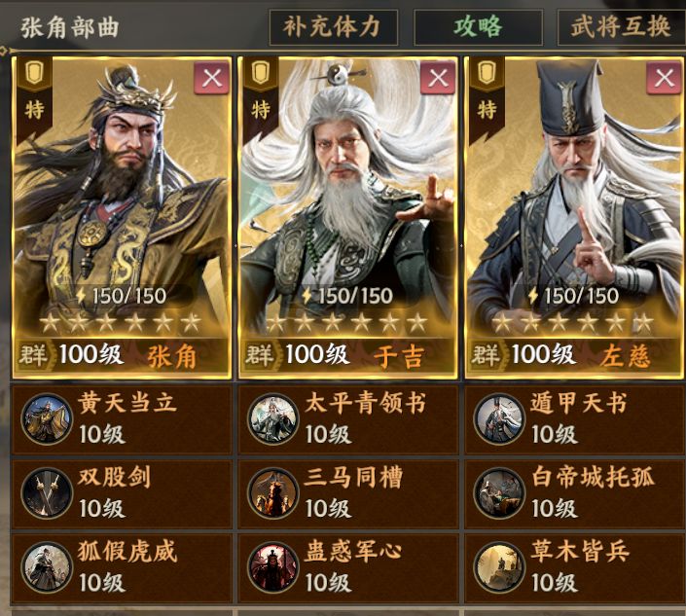Viewport: 686px width, 616px height.
Task: Open the 遁甲天书 skill icon
Action: tap(499, 418)
